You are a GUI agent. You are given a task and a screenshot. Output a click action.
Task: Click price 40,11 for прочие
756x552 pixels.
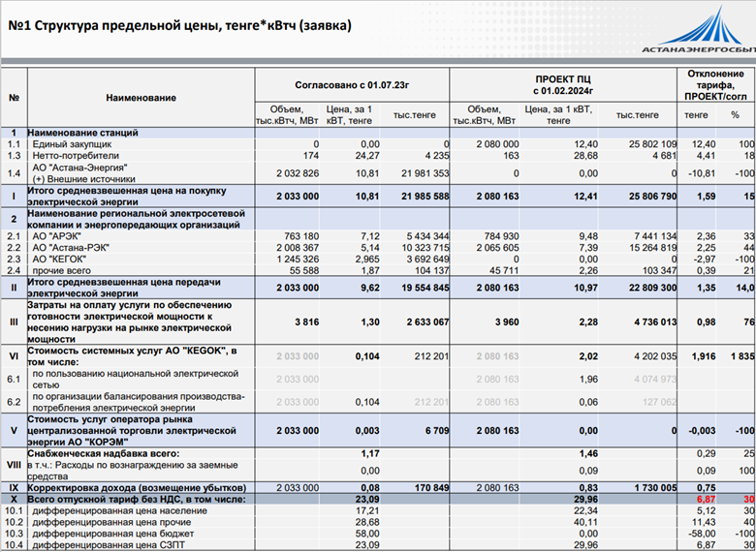pyautogui.click(x=587, y=522)
